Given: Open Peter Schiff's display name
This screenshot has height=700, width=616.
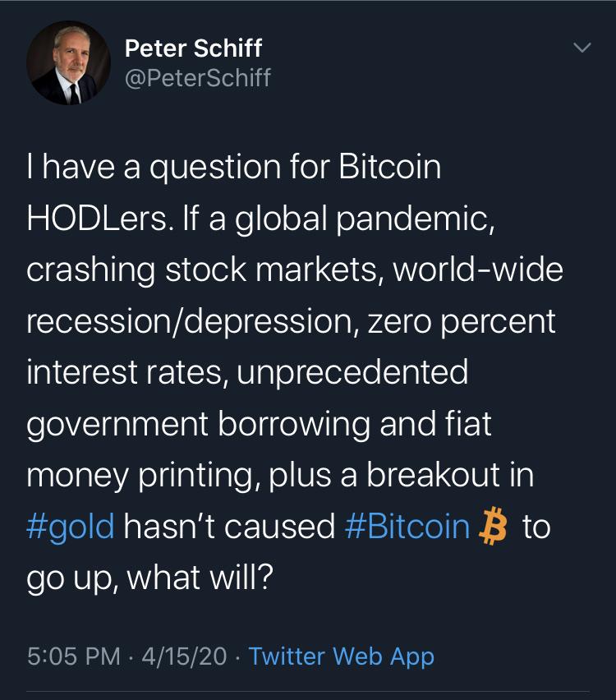Looking at the screenshot, I should (x=192, y=49).
